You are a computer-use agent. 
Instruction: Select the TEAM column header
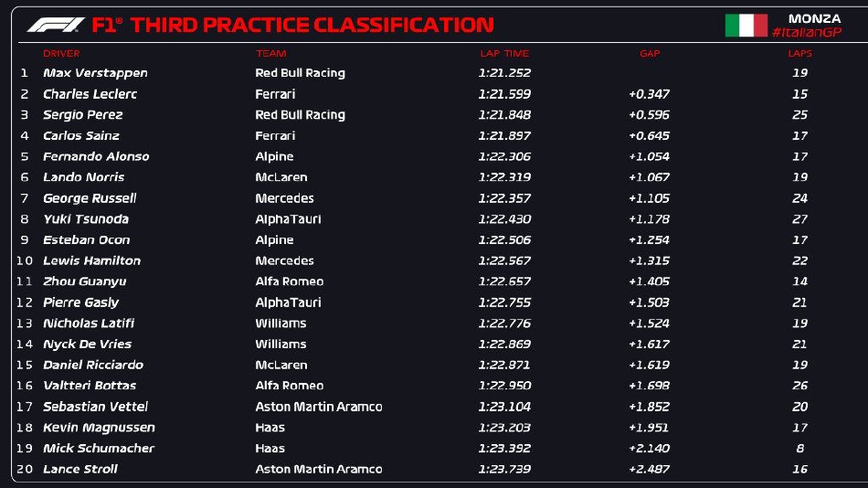tap(271, 54)
